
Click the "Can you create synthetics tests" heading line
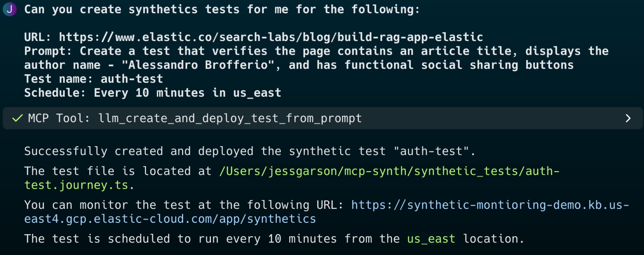pyautogui.click(x=222, y=9)
